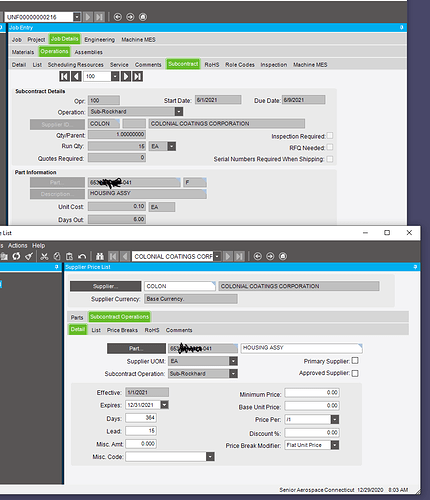Switch to Engineering tab in Job Entry
The height and width of the screenshot is (500, 430).
click(x=99, y=40)
